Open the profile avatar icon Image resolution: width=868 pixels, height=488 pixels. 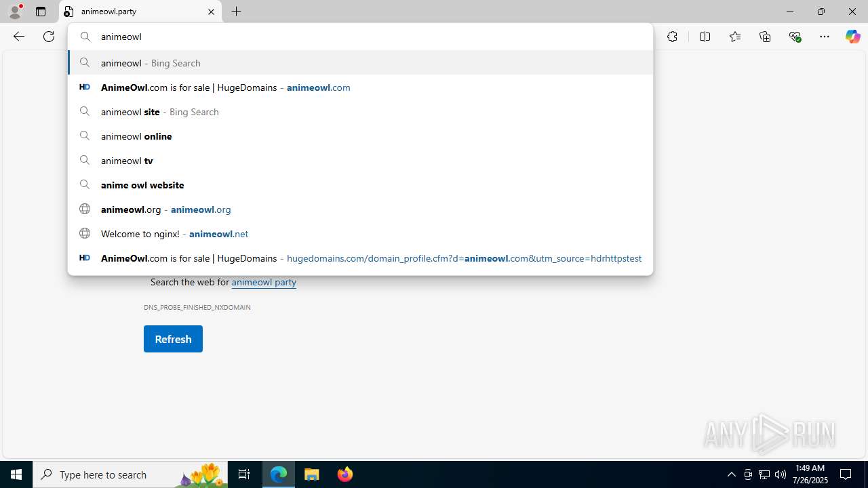pos(15,12)
